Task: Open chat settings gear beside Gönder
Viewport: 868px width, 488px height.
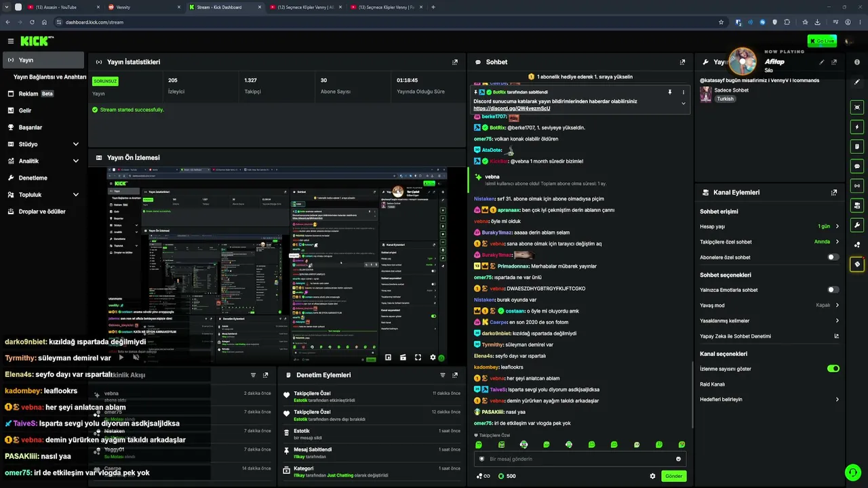Action: (652, 476)
